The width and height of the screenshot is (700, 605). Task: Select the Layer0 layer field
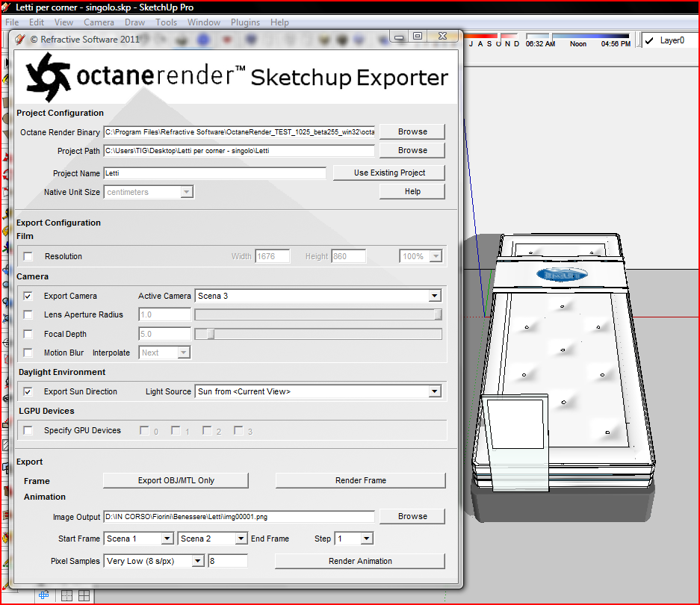point(670,40)
